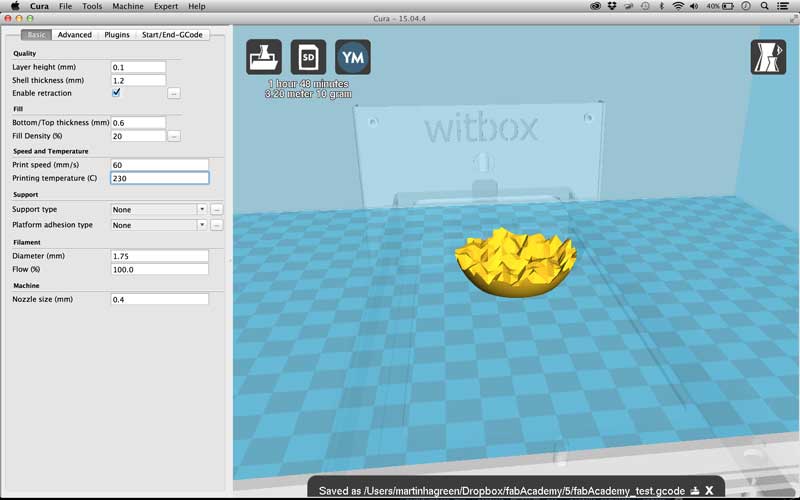
Task: Click the YM YouMagine share icon
Action: coord(353,57)
